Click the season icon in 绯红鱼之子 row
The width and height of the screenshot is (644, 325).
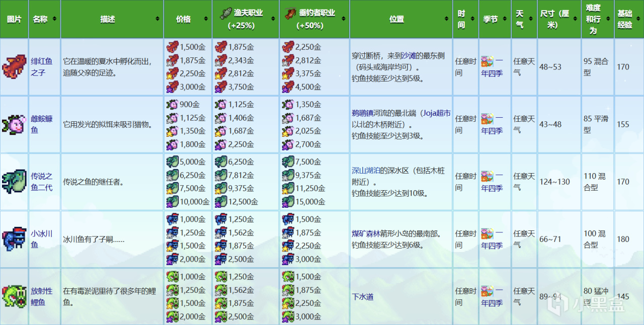[487, 61]
